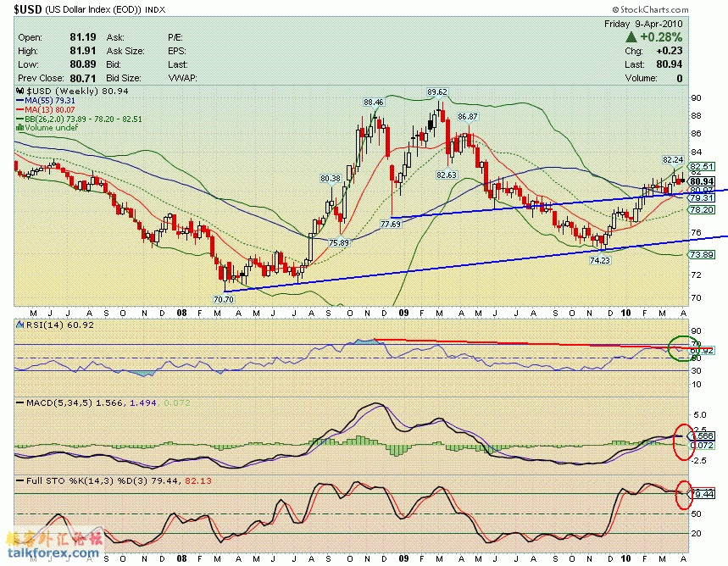728x566 pixels.
Task: Click the 0.072 histogram axis tag
Action: click(x=702, y=446)
